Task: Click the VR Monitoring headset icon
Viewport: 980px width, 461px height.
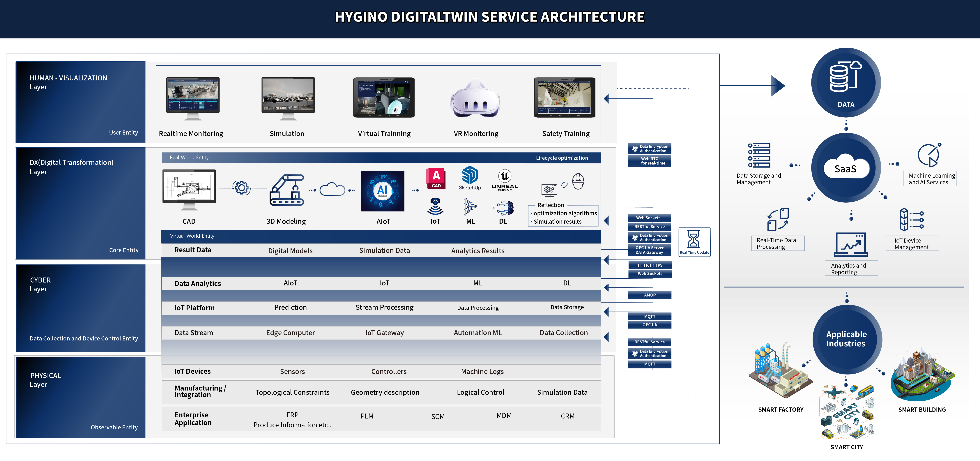Action: (475, 99)
